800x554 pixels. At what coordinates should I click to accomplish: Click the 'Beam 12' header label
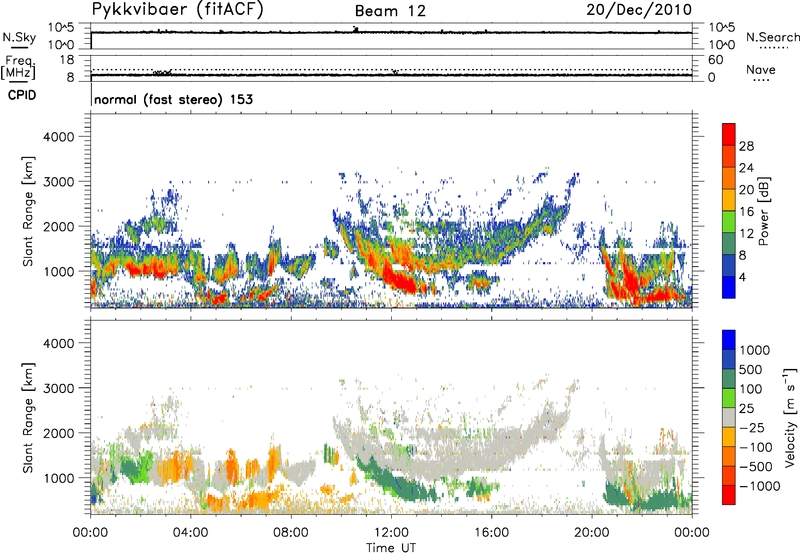(390, 11)
